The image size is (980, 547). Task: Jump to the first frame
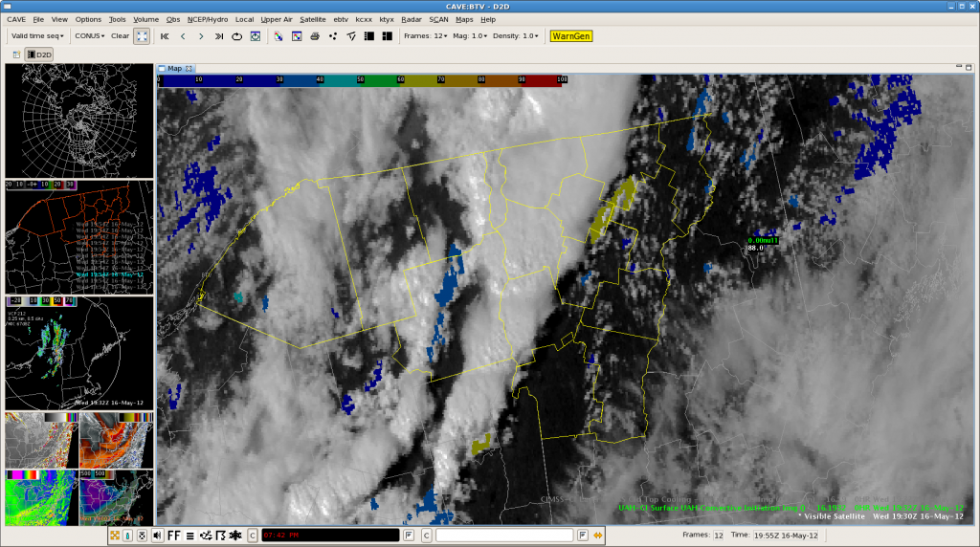(165, 36)
